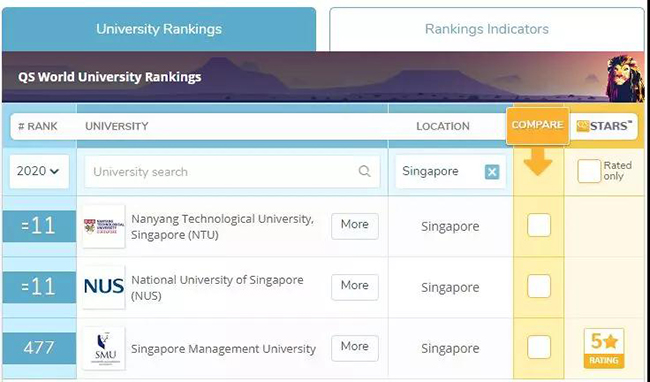Tick compare checkbox for NUS

click(538, 286)
